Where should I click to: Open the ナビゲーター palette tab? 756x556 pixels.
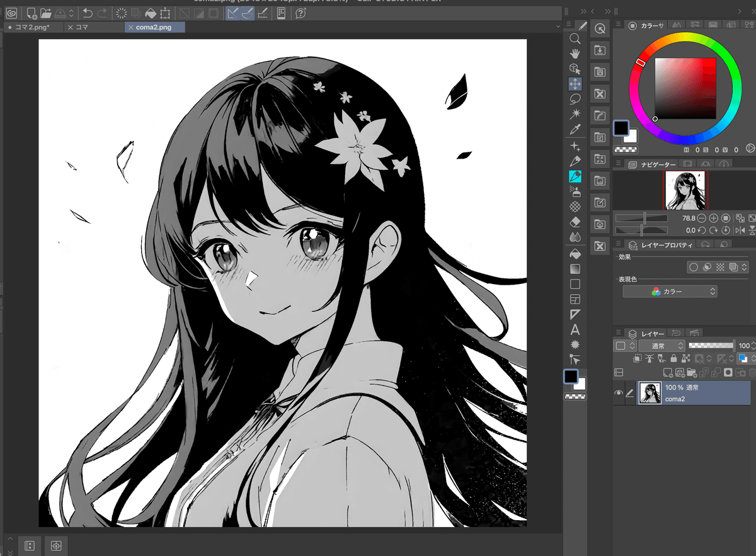(x=653, y=164)
